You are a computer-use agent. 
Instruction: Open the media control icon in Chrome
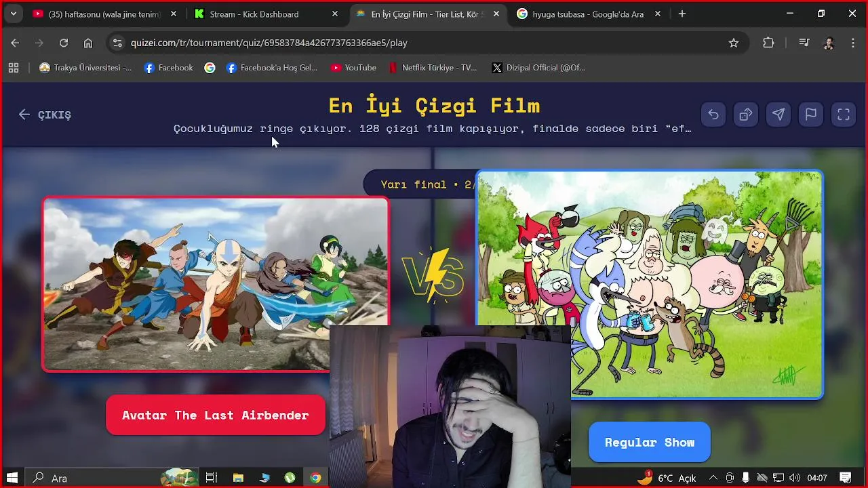point(804,43)
